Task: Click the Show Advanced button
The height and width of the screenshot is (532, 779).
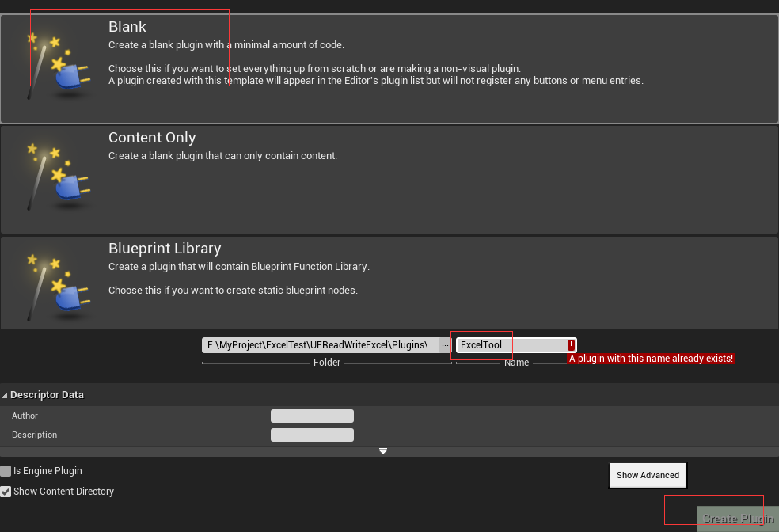Action: [x=648, y=475]
